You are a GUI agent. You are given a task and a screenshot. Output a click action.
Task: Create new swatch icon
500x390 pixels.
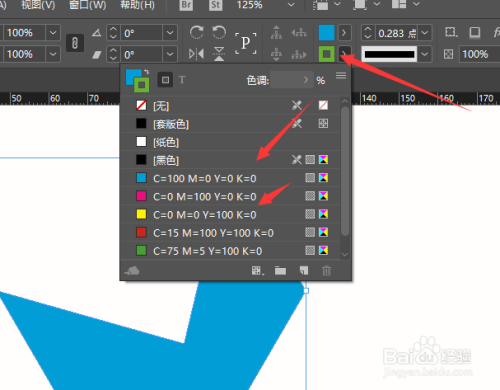[x=304, y=271]
